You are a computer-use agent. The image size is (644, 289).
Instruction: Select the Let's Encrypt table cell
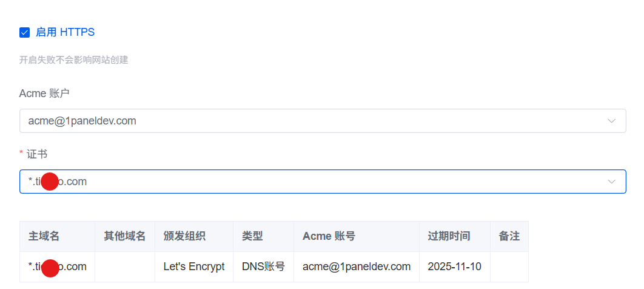coord(194,267)
